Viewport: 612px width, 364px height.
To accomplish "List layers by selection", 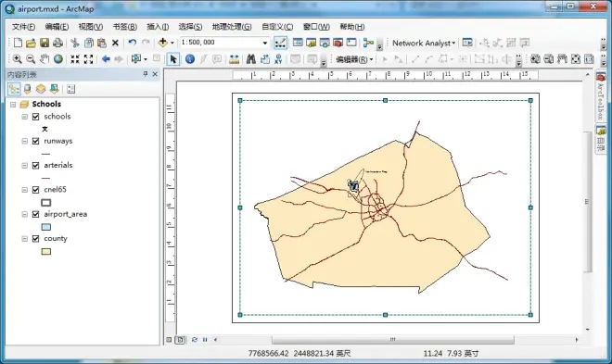I will [54, 89].
